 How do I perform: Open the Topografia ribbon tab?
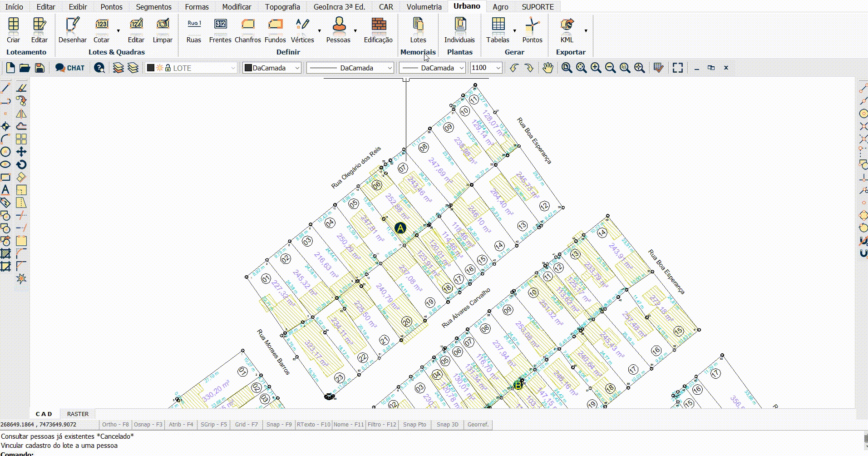(x=282, y=7)
